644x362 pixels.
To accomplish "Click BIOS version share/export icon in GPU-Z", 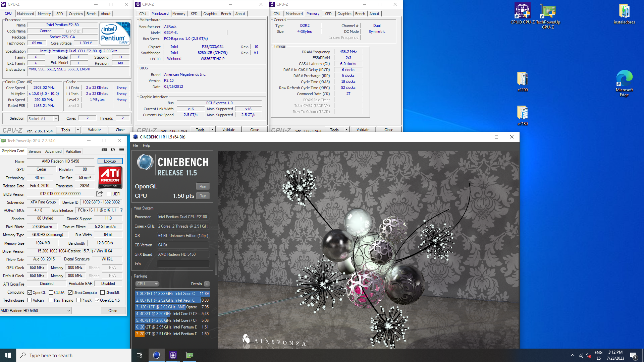I will [x=99, y=194].
